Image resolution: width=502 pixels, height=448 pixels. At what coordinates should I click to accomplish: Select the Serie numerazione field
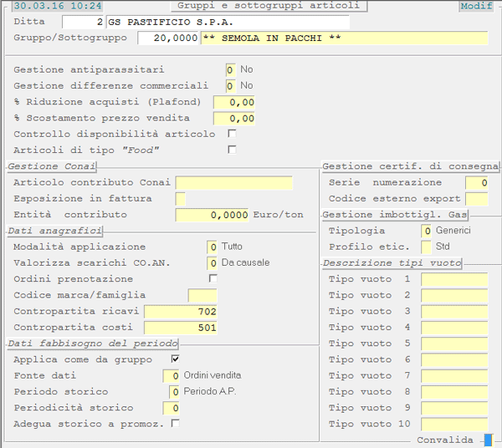pyautogui.click(x=476, y=182)
